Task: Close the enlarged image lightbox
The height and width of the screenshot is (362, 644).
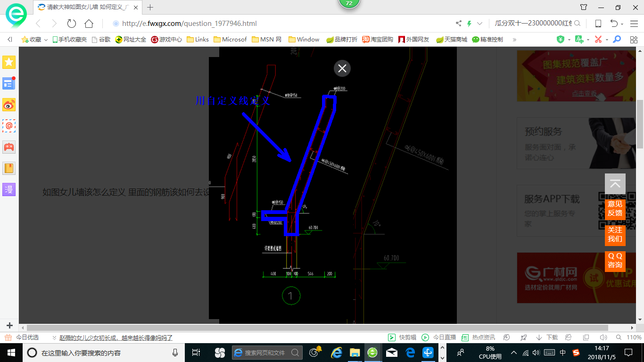Action: [342, 68]
